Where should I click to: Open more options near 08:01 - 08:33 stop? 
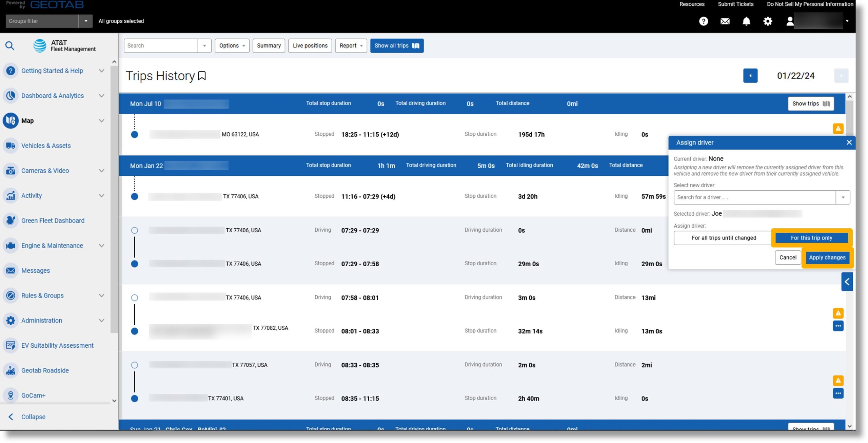(x=838, y=326)
